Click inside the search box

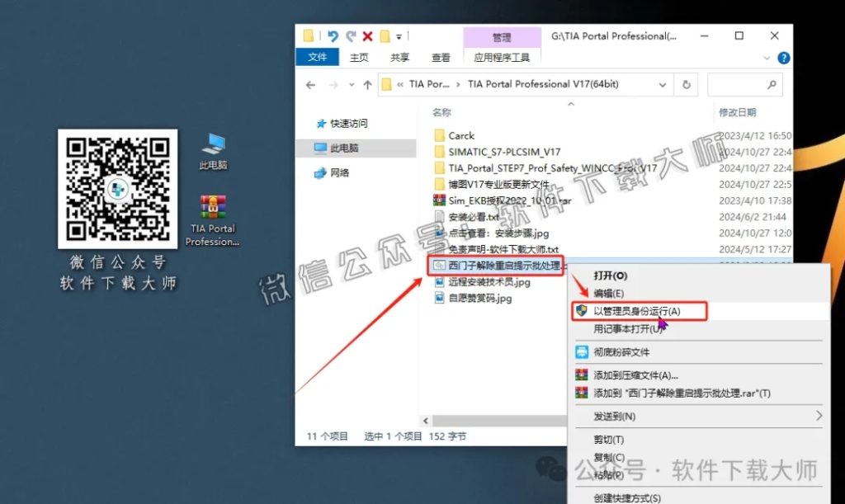(744, 84)
